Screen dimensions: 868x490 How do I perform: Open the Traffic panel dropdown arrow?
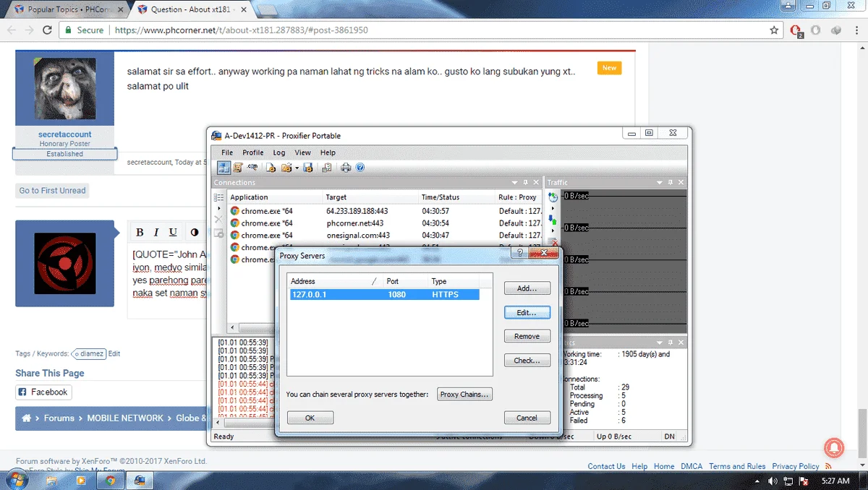660,183
